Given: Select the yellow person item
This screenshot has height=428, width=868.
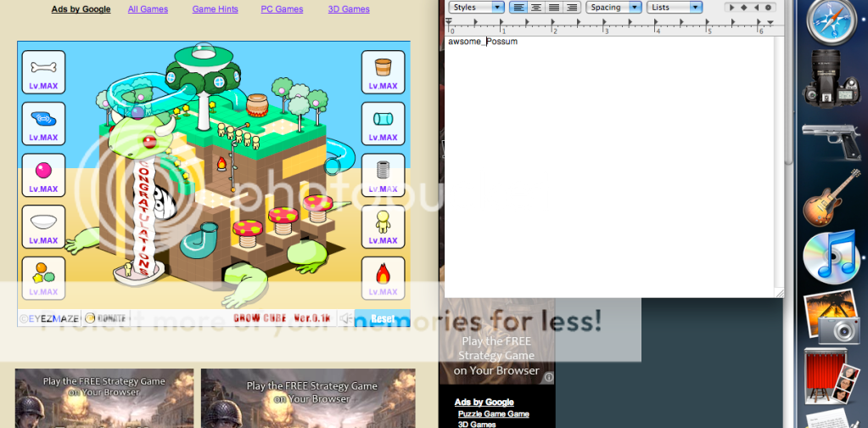Looking at the screenshot, I should (x=383, y=222).
